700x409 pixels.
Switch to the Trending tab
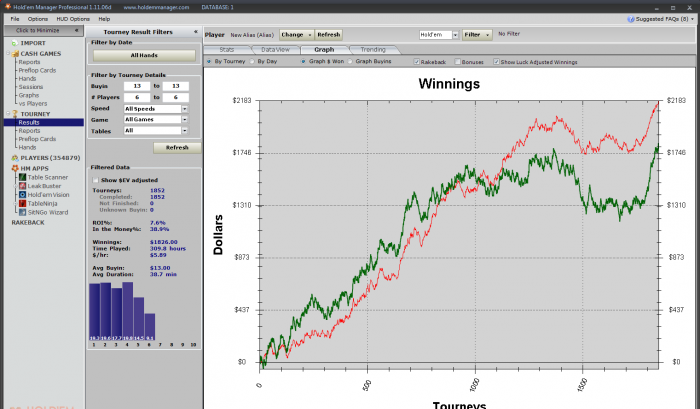pos(373,50)
